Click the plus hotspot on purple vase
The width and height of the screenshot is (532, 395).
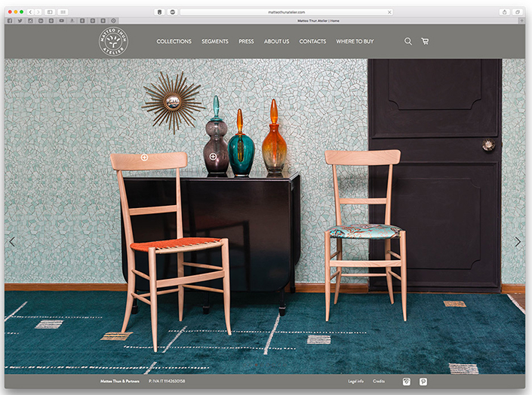[213, 157]
